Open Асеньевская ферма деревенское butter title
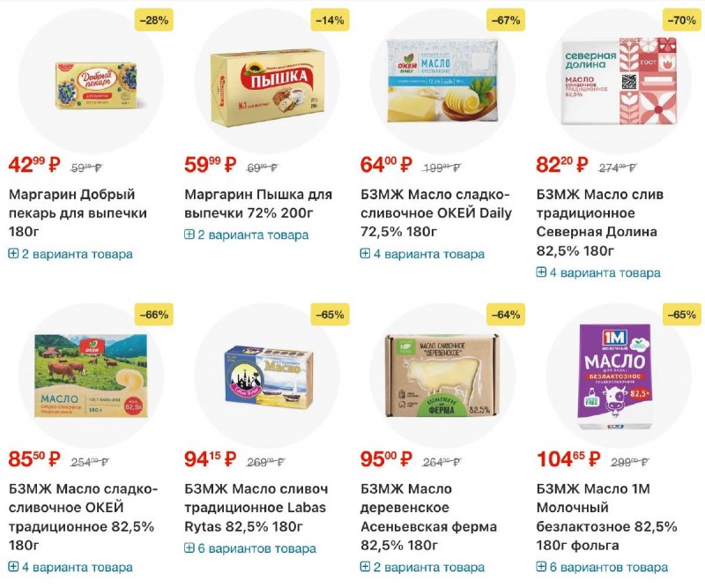705x588 pixels. pyautogui.click(x=428, y=517)
